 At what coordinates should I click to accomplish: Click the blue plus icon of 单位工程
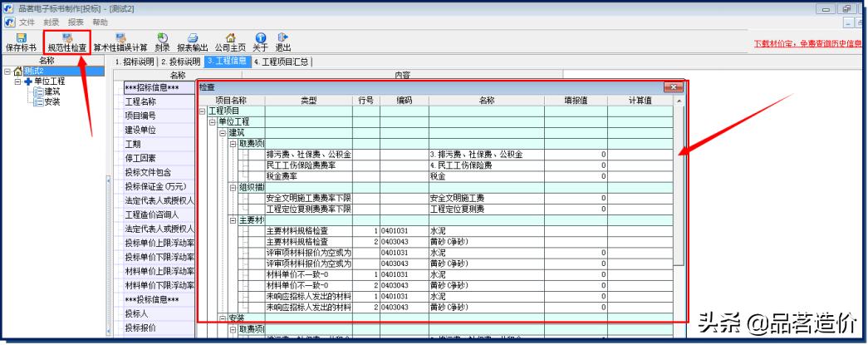28,81
